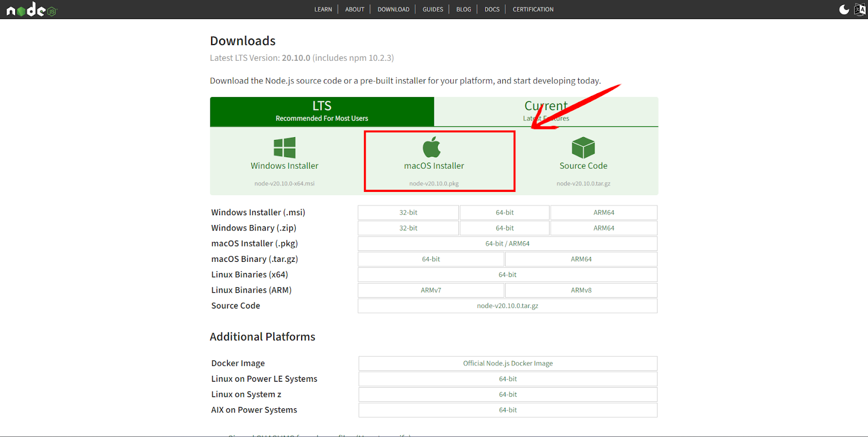Download Windows Binary (.zip) 32-bit

coord(409,228)
